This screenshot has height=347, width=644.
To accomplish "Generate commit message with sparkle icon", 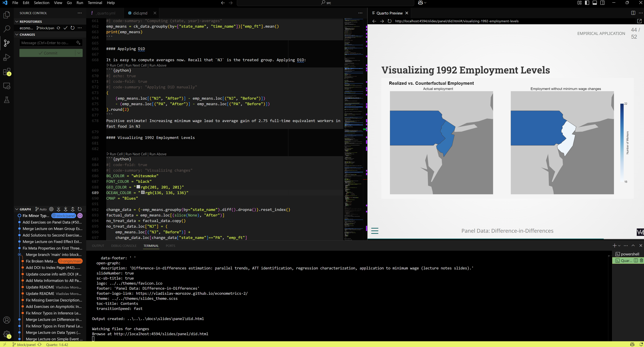I will click(78, 43).
